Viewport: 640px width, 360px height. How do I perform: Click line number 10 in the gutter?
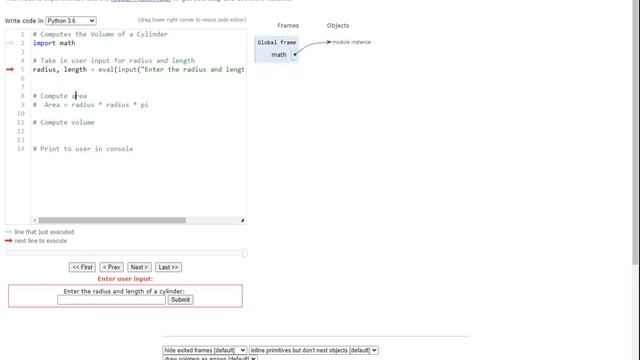pyautogui.click(x=21, y=113)
